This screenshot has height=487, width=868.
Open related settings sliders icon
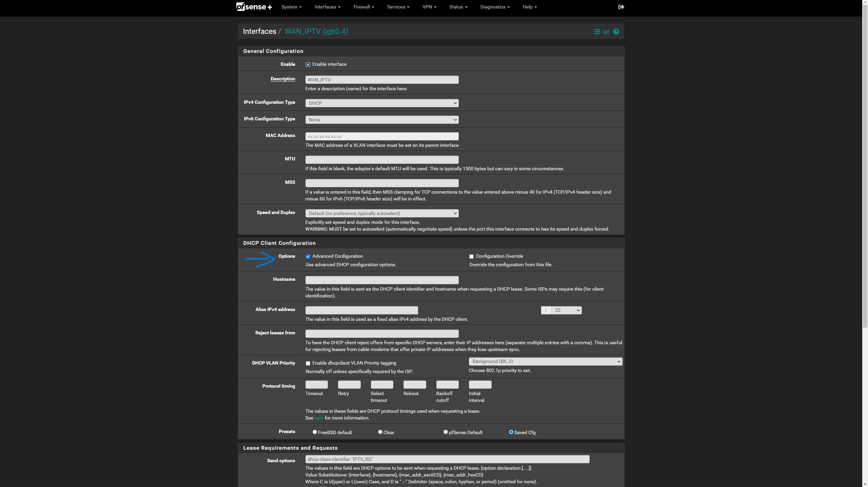point(597,32)
